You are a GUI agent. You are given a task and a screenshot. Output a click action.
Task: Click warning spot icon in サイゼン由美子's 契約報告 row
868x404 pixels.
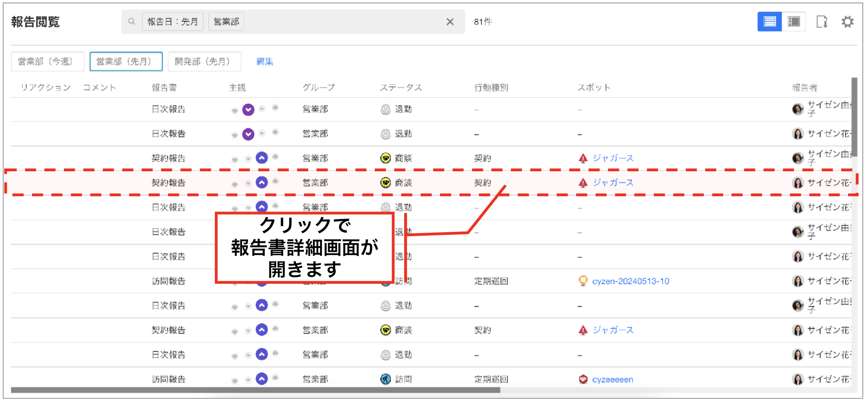(x=583, y=158)
